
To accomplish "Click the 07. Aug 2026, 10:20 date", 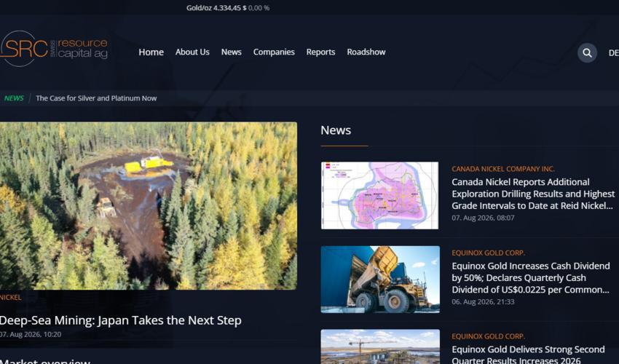I will 31,334.
